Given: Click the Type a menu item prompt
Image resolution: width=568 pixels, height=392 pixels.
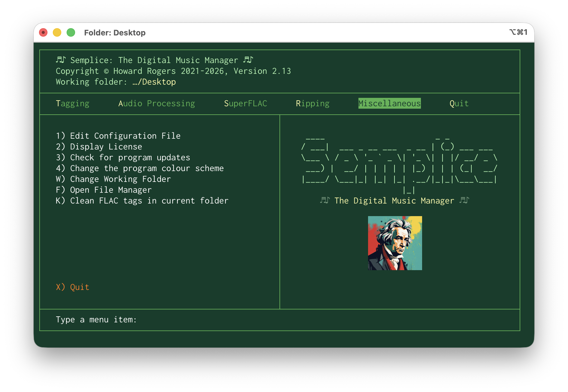Looking at the screenshot, I should click(96, 320).
